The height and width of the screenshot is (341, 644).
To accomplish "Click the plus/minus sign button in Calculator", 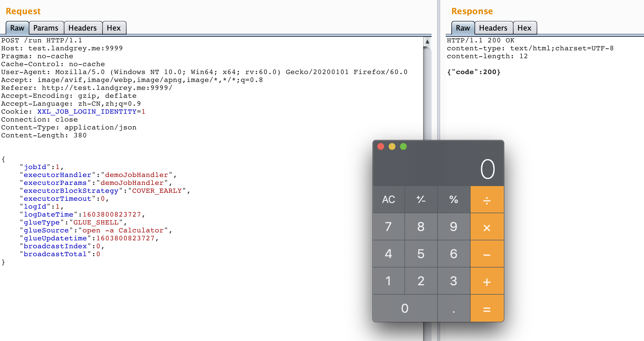I will coord(421,199).
